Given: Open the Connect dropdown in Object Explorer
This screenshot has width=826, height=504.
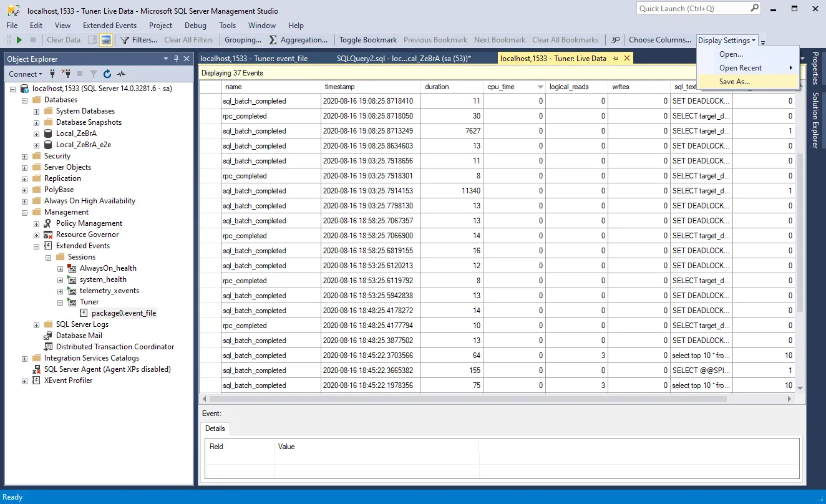Looking at the screenshot, I should pos(26,74).
